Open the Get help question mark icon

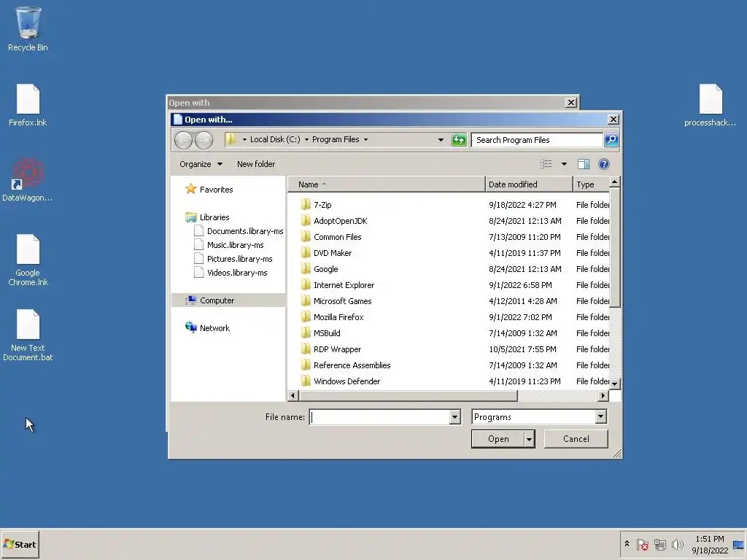(x=603, y=164)
